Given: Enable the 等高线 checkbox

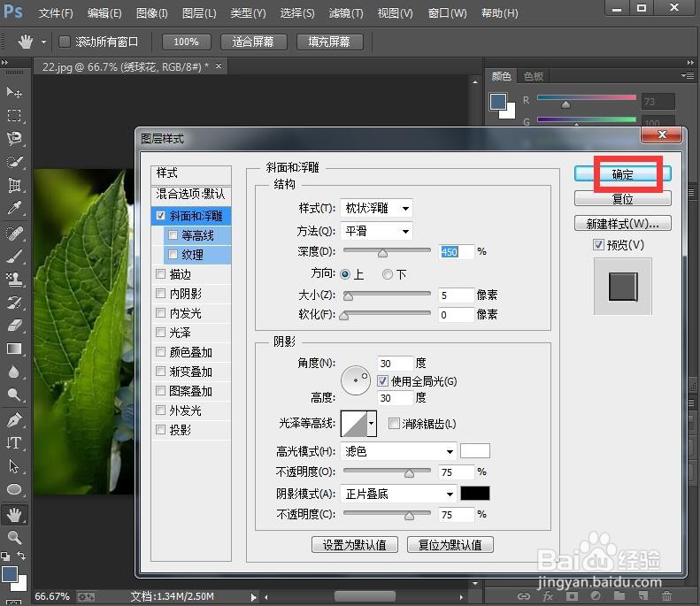Looking at the screenshot, I should 173,234.
